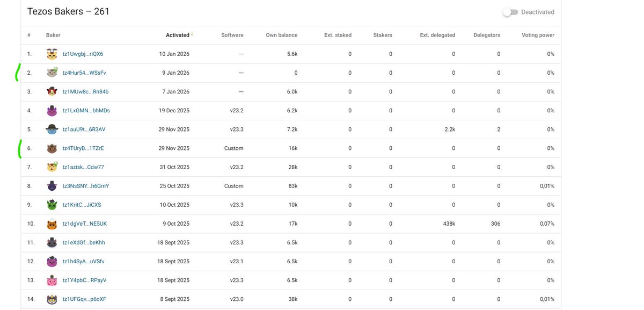Screen dimensions: 644x310
Task: Click avatar icon of baker tz1h4SyA...uVSfv
Action: click(x=52, y=261)
